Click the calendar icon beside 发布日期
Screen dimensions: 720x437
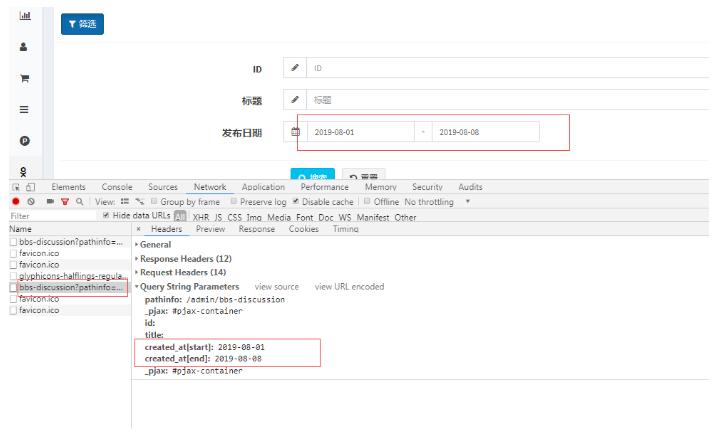click(x=295, y=132)
